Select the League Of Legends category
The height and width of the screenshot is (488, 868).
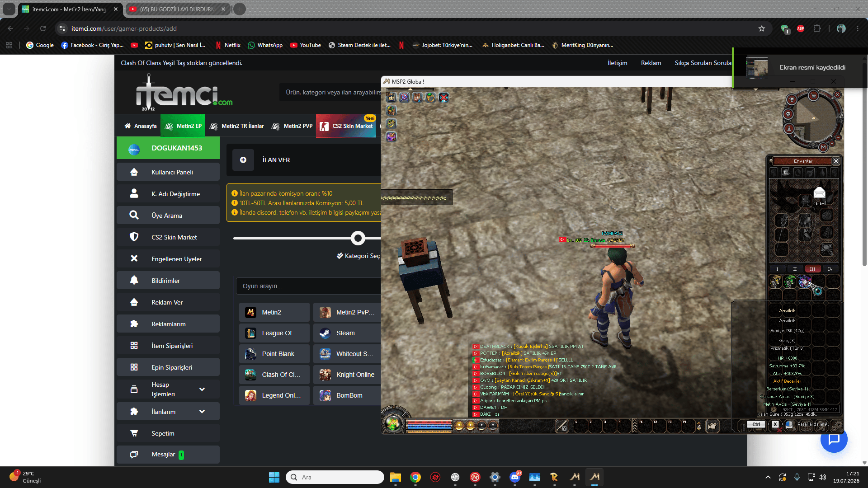(274, 333)
